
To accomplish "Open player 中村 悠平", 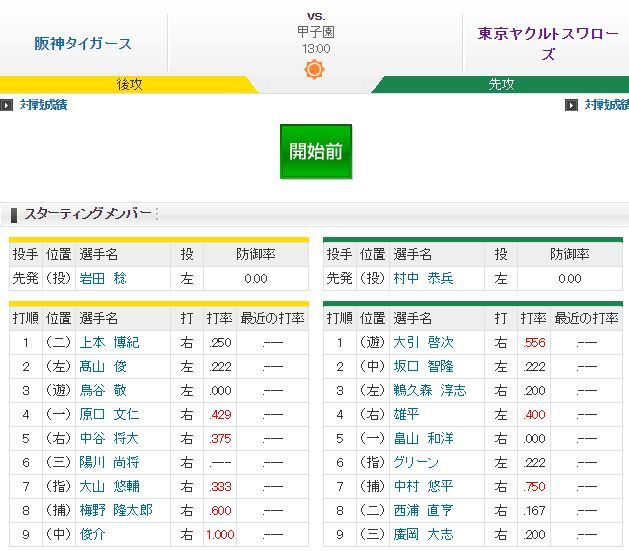I will coord(423,486).
